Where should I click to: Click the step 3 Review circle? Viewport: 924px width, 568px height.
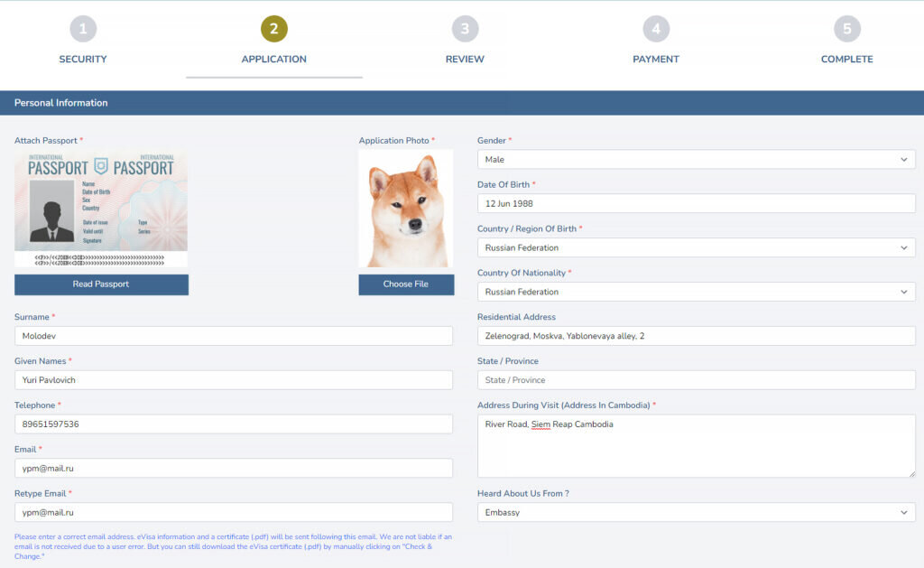pos(465,28)
